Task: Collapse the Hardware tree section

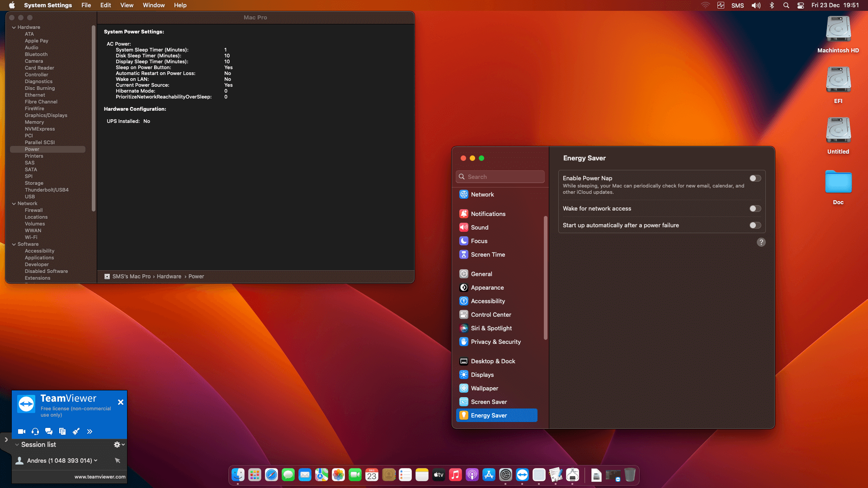Action: click(x=14, y=28)
